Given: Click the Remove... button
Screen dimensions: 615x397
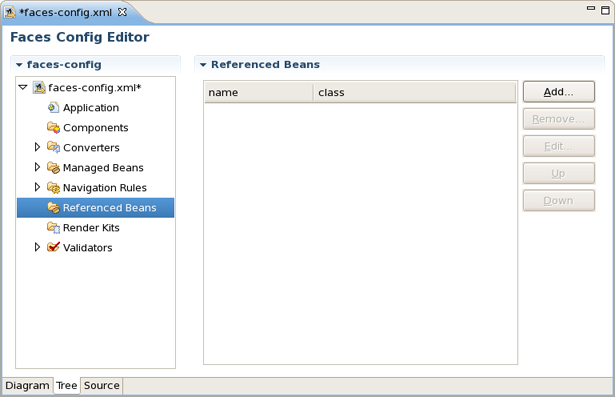Looking at the screenshot, I should coord(559,119).
